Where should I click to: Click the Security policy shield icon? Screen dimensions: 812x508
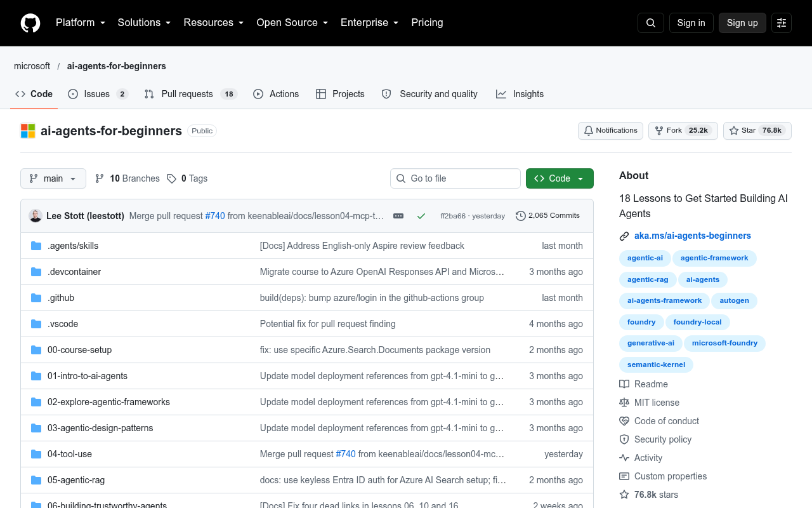624,439
